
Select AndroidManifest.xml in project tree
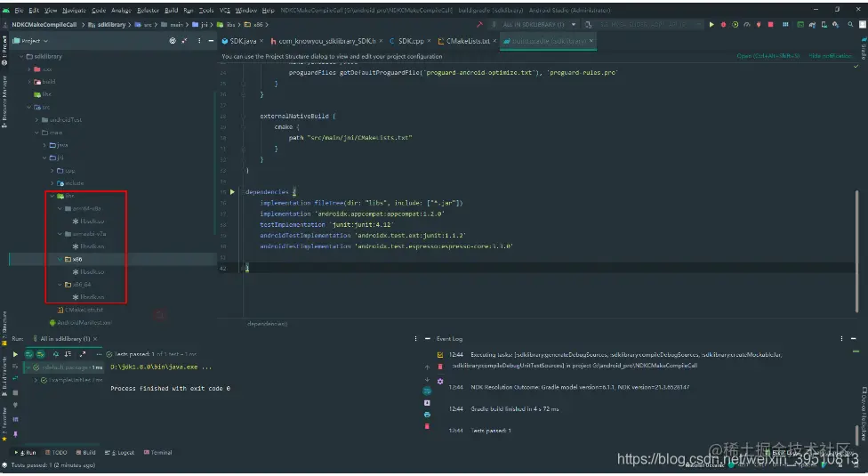[80, 323]
